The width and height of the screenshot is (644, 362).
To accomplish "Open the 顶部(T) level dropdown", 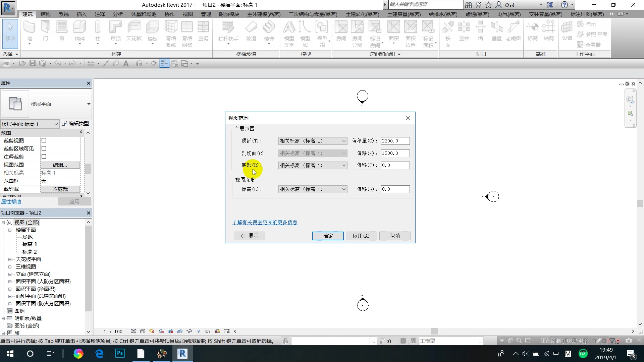I will tap(312, 141).
